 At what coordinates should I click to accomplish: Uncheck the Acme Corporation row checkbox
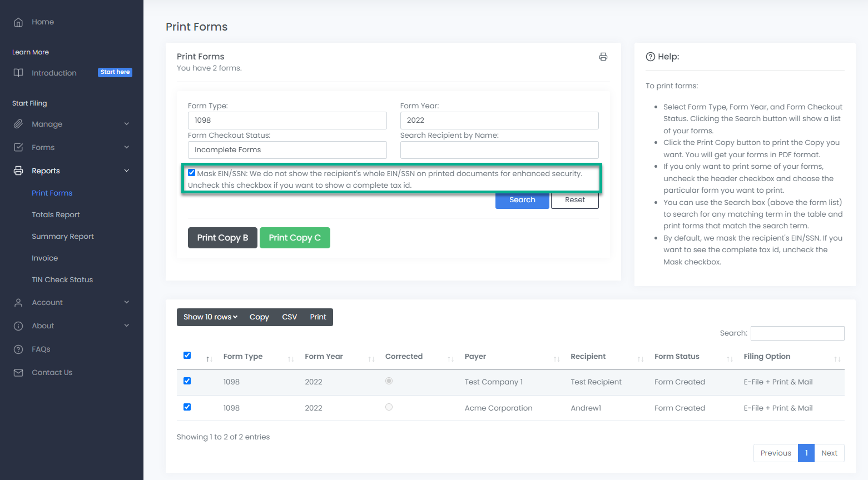187,407
